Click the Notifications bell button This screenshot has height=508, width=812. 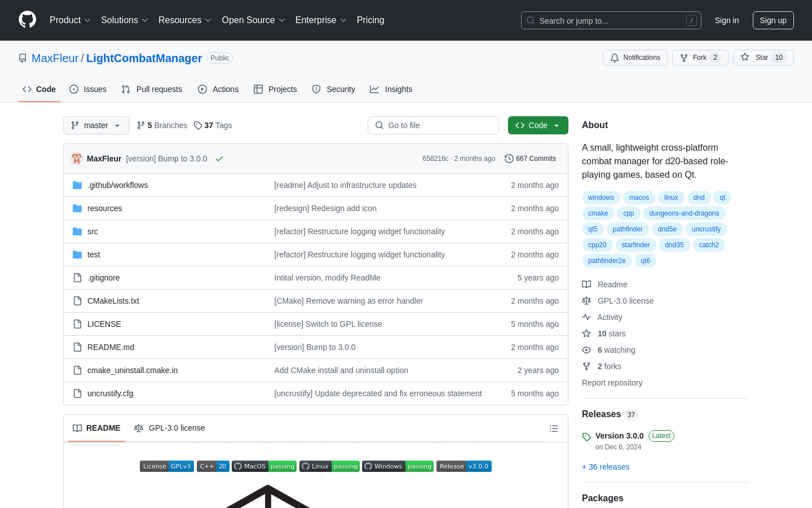tap(635, 58)
